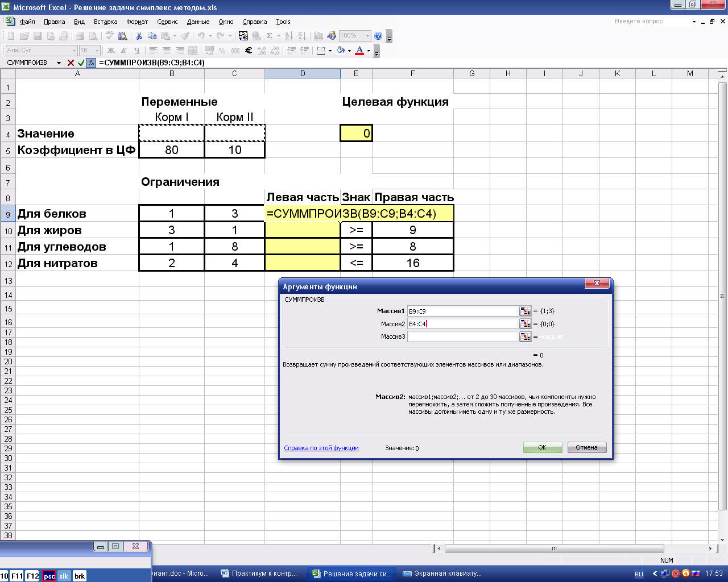Open the Borders dropdown arrow

pyautogui.click(x=330, y=51)
